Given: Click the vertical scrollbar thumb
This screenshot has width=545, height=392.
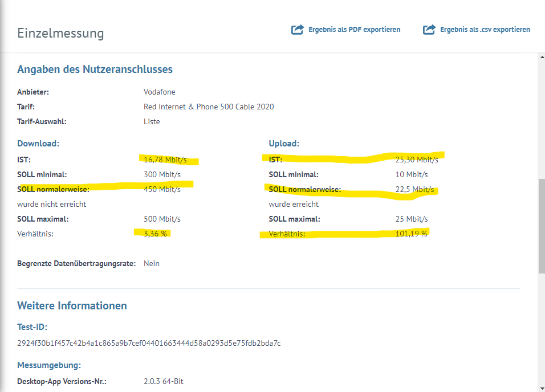Looking at the screenshot, I should point(542,226).
